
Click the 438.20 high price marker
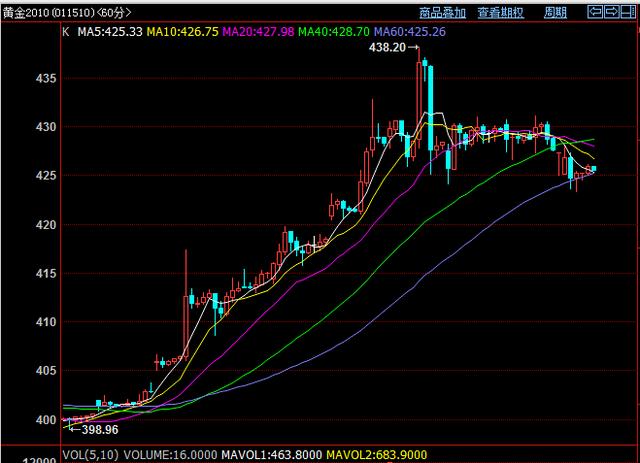pyautogui.click(x=387, y=47)
